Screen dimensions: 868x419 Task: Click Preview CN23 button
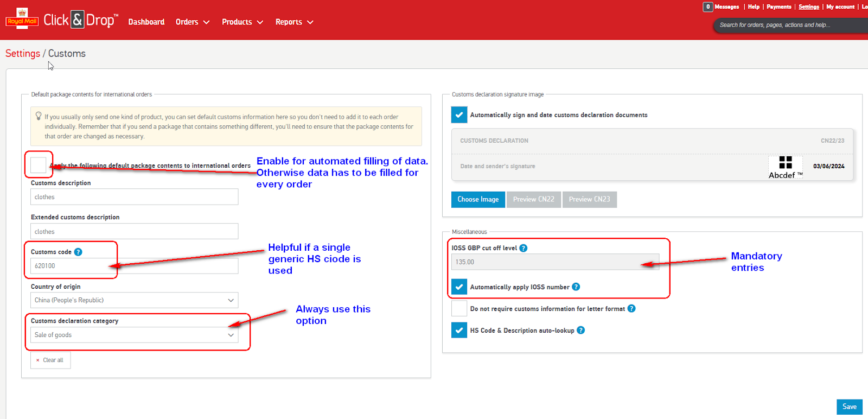click(x=590, y=199)
